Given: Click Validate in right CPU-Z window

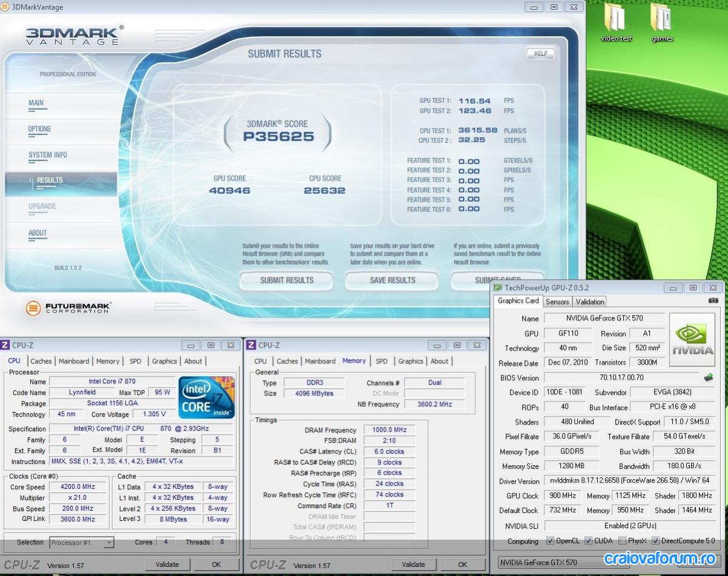Looking at the screenshot, I should pos(414,564).
